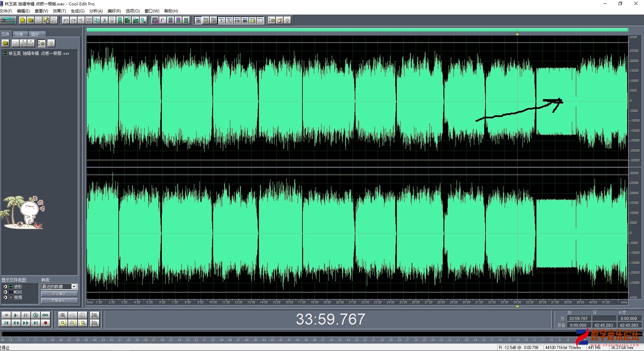The height and width of the screenshot is (351, 644).
Task: Click the spectral view icon in toolbar
Action: pos(155,21)
